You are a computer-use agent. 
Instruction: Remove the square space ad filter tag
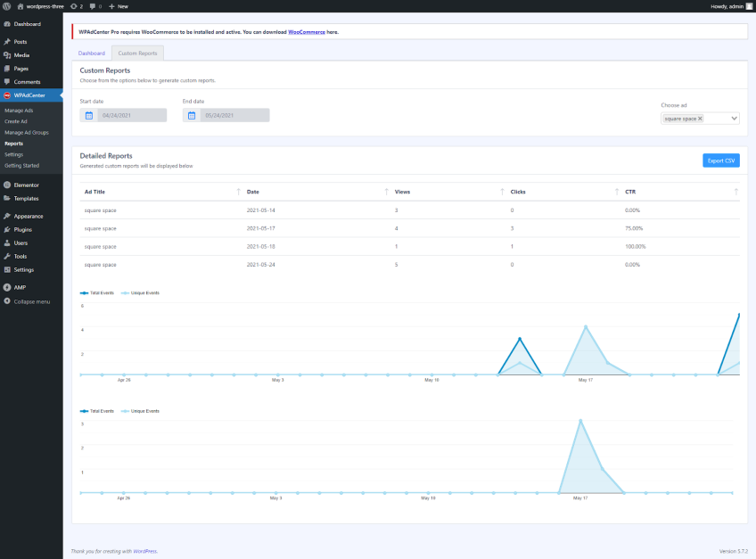pyautogui.click(x=699, y=118)
